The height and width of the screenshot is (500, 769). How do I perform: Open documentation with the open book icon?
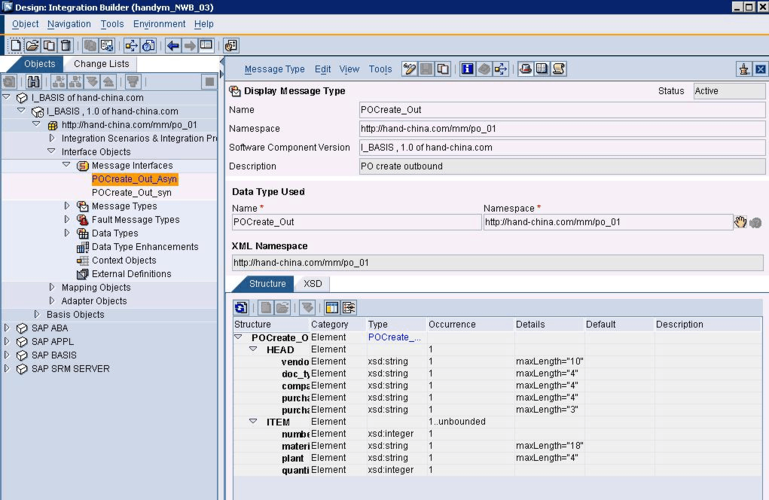542,69
